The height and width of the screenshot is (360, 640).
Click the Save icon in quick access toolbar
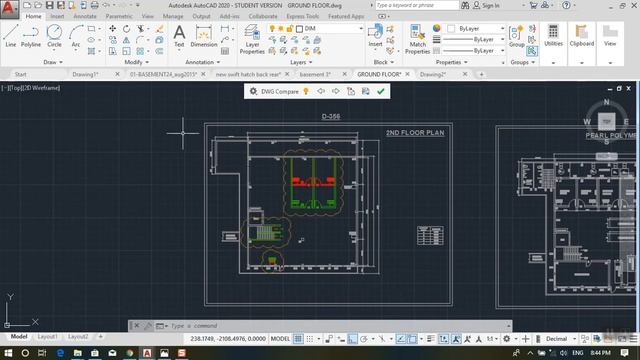pos(49,5)
